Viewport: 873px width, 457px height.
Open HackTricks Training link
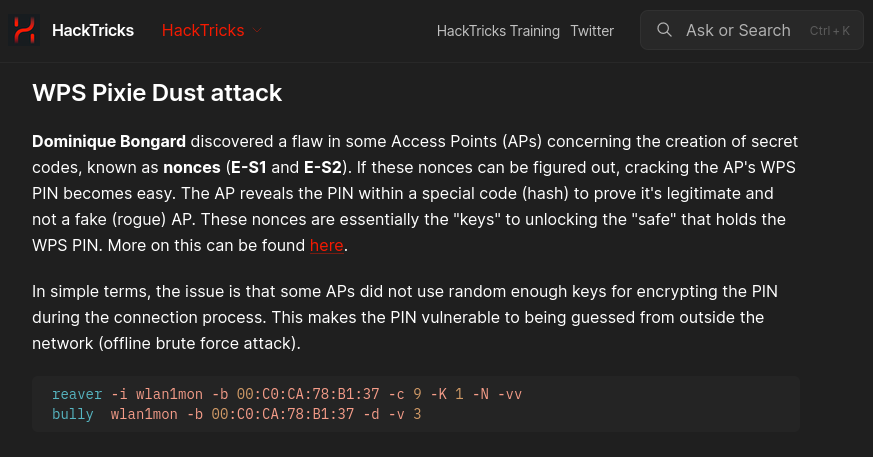(498, 31)
